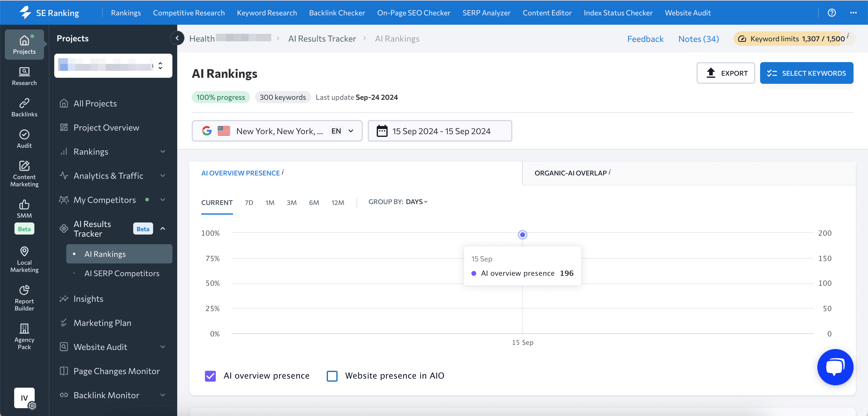
Task: Open Notes (34) link
Action: 699,39
